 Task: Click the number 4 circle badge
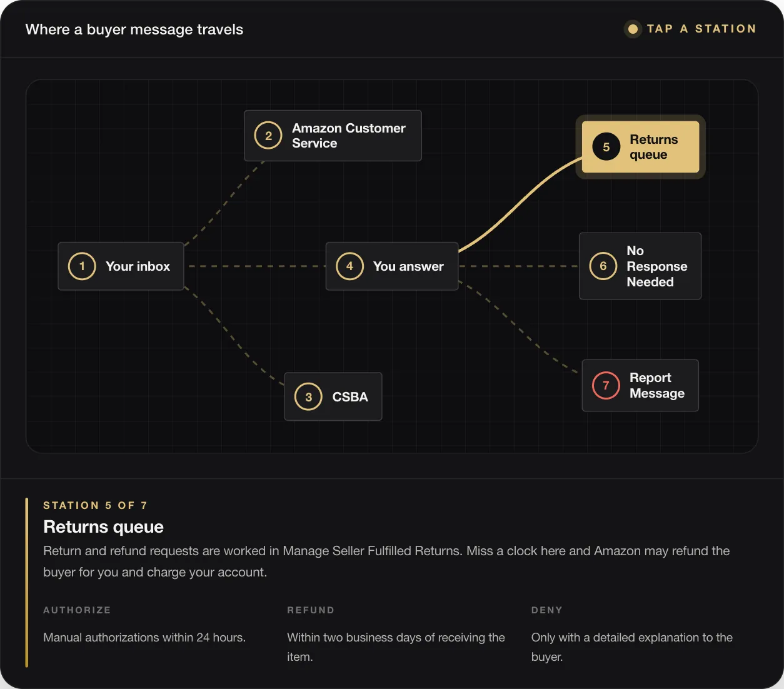(x=349, y=266)
